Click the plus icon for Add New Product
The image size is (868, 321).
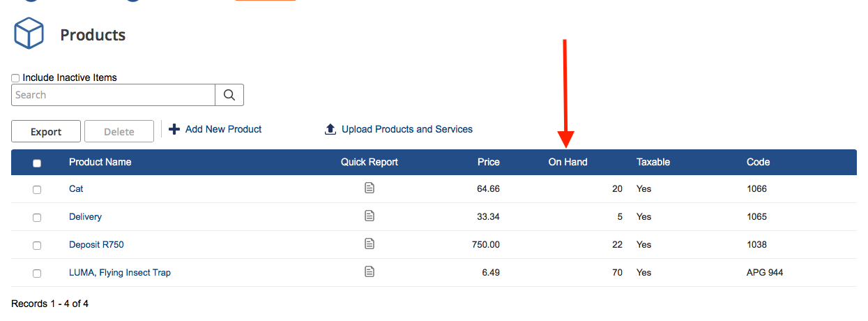(174, 129)
